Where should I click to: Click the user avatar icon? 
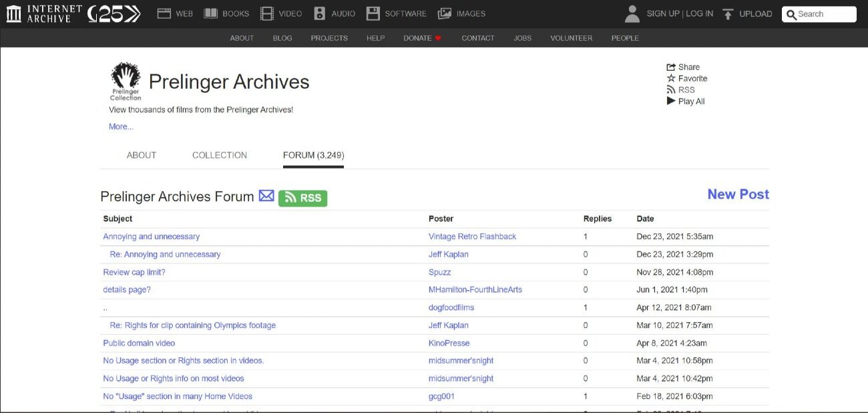click(632, 14)
